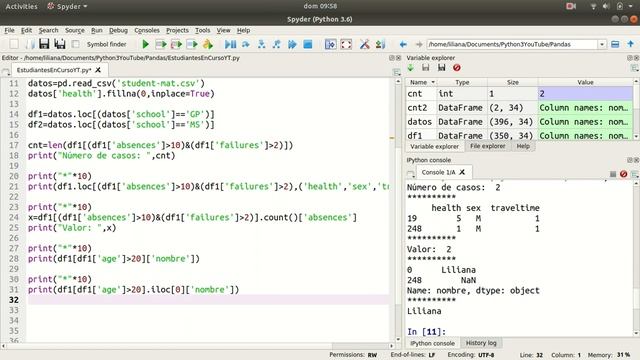The width and height of the screenshot is (640, 360).
Task: Continue execution until next breakpoint icon
Action: pyautogui.click(x=292, y=44)
